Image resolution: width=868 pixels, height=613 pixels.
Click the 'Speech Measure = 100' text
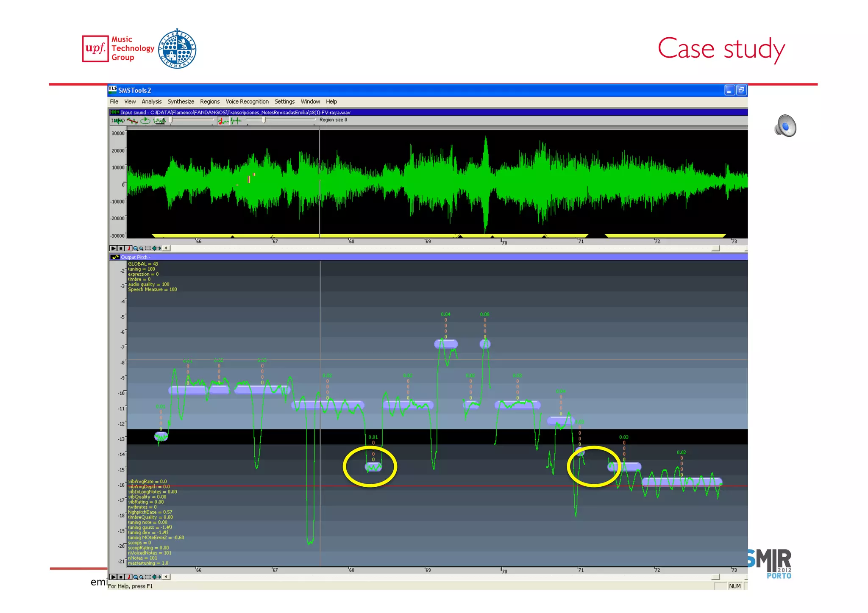tap(153, 289)
